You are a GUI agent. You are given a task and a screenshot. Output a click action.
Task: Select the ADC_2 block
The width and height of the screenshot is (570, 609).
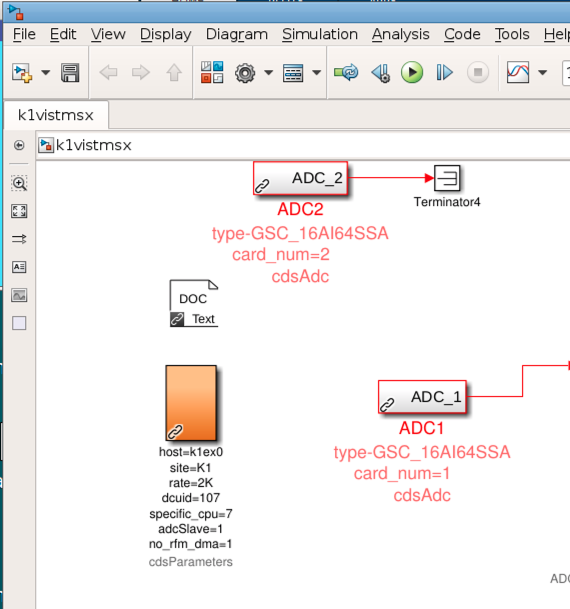point(301,178)
